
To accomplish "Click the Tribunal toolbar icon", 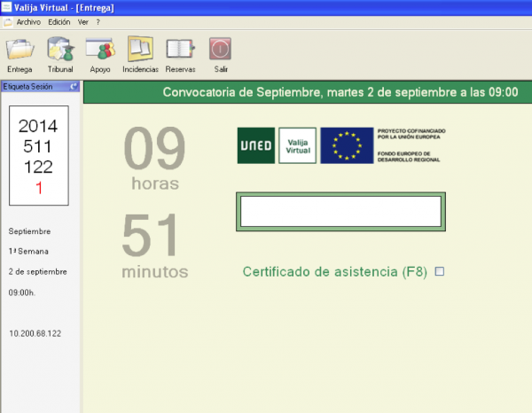I will pos(60,50).
